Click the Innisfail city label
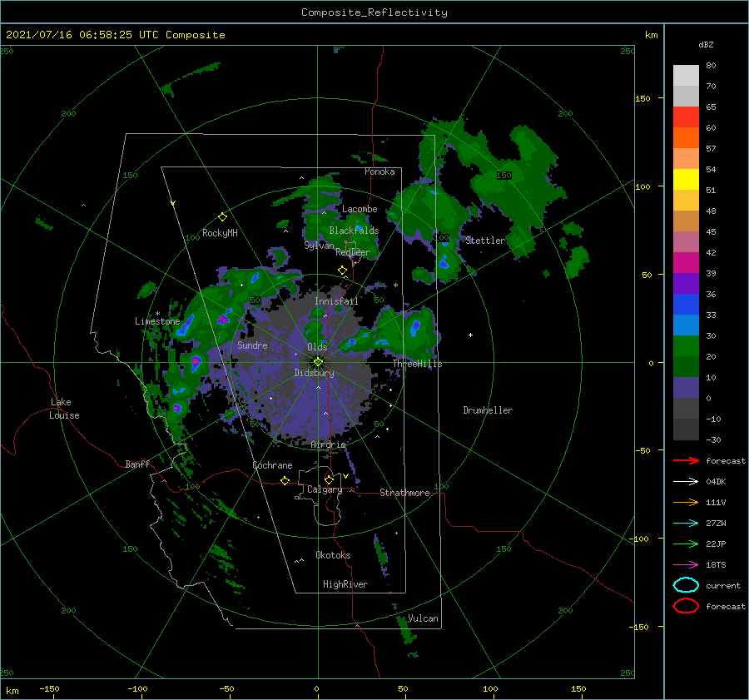Image resolution: width=749 pixels, height=700 pixels. pyautogui.click(x=336, y=301)
